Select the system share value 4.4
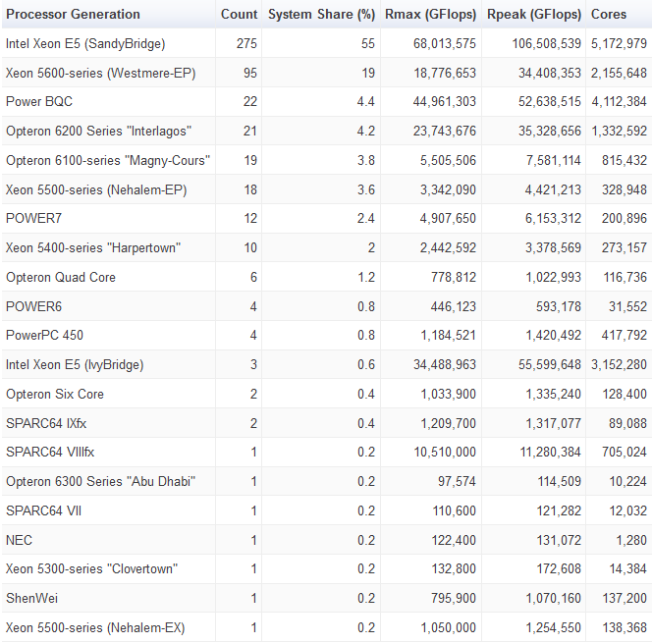 click(366, 101)
